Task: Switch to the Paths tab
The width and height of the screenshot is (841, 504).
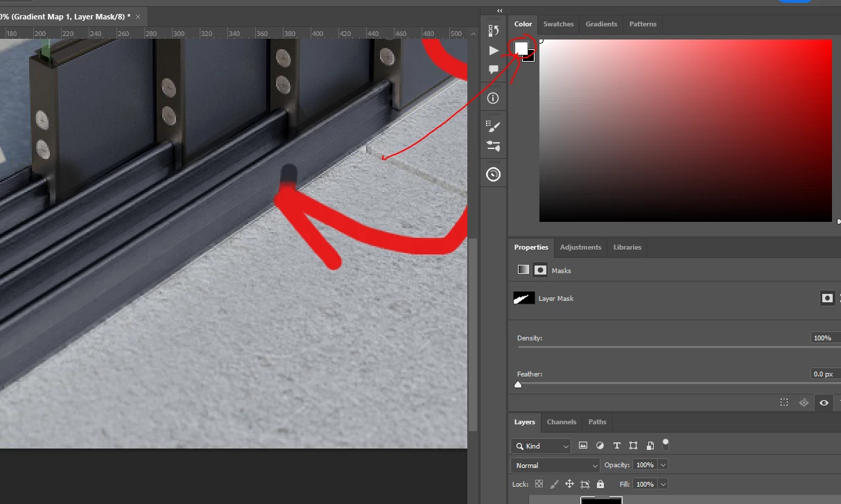Action: point(597,422)
